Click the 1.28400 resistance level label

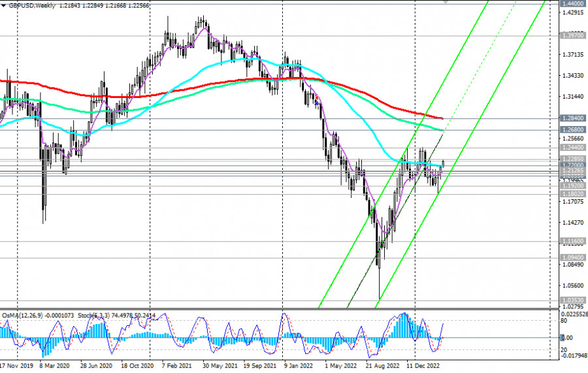[573, 118]
